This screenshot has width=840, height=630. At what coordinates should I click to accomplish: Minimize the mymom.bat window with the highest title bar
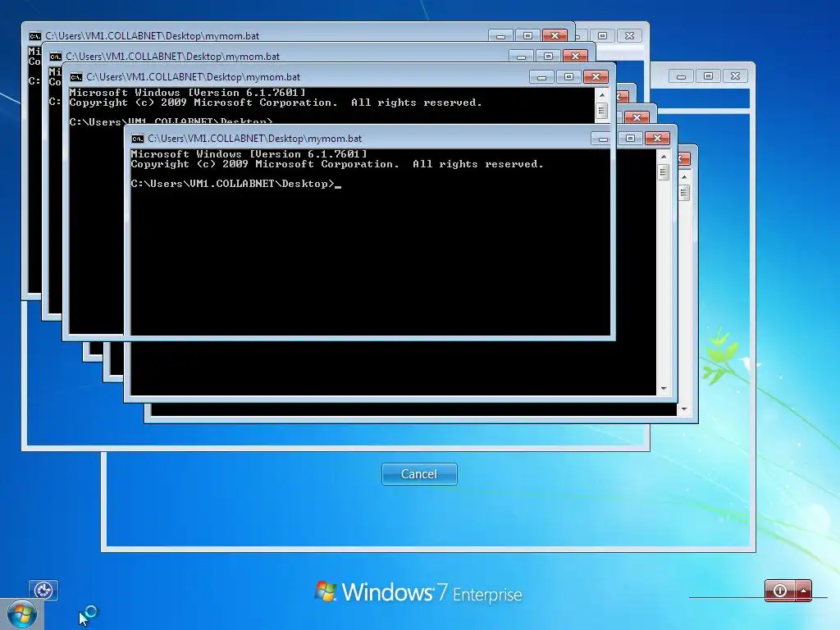tap(500, 36)
